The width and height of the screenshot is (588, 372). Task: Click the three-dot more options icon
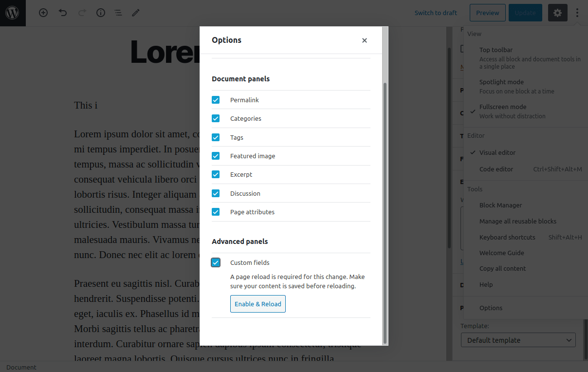577,13
